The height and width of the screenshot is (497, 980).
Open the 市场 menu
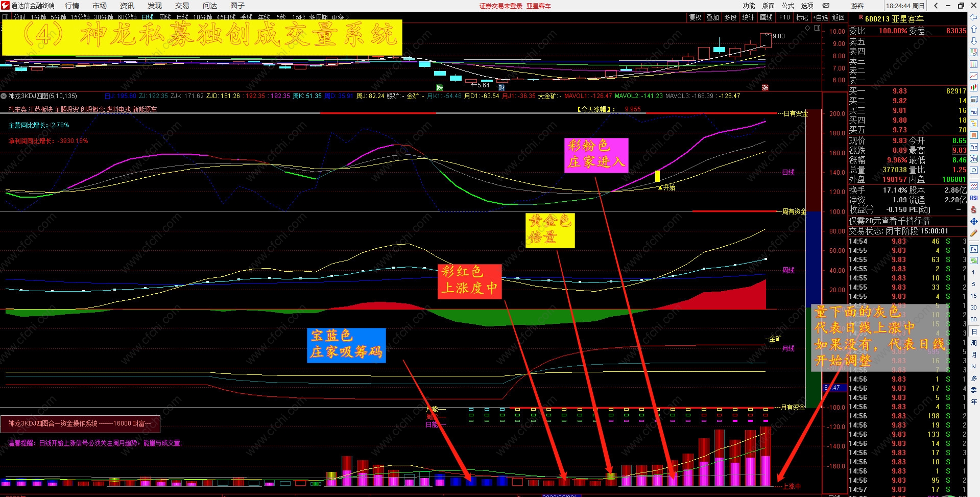(x=100, y=6)
